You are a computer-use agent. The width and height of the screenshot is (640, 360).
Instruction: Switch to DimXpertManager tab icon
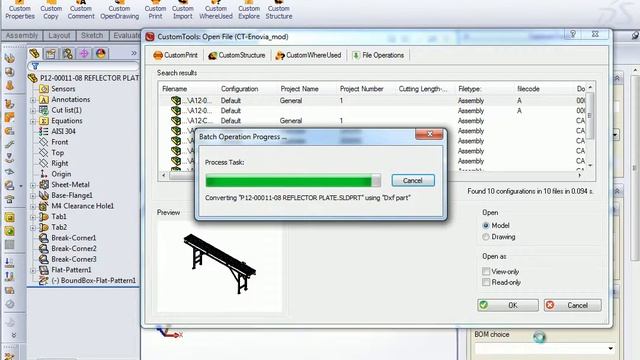click(x=84, y=53)
